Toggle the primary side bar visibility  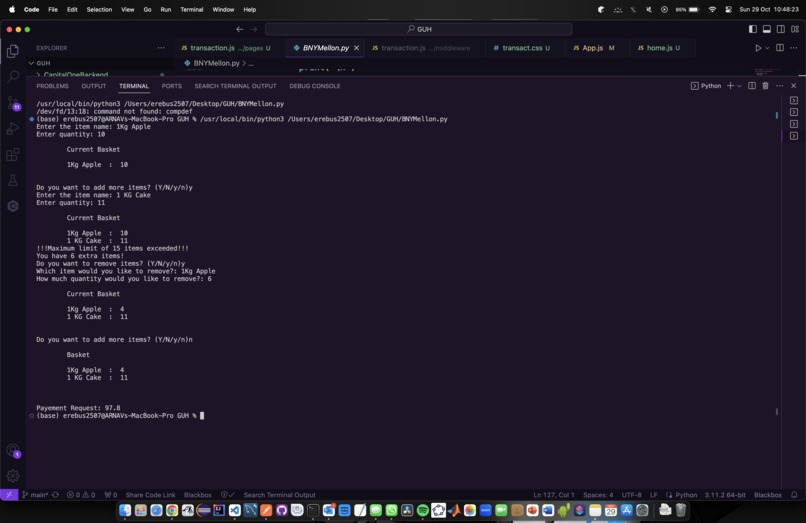[x=753, y=29]
